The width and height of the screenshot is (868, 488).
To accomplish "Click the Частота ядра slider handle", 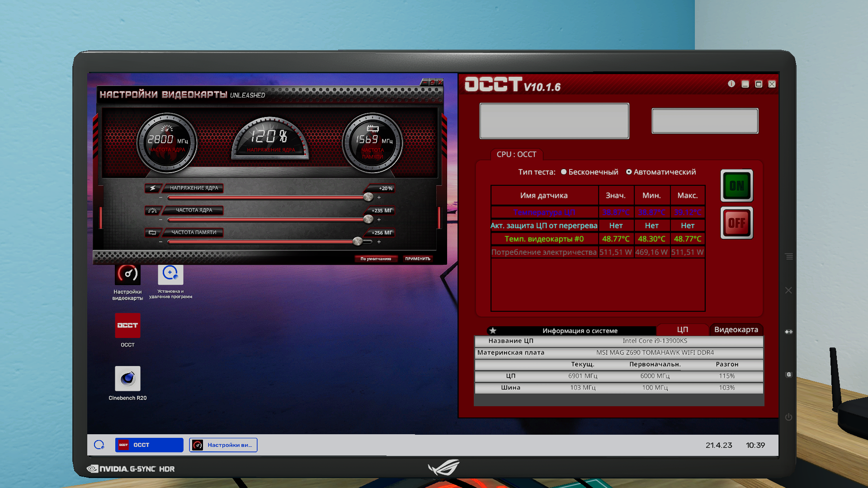I will coord(368,219).
